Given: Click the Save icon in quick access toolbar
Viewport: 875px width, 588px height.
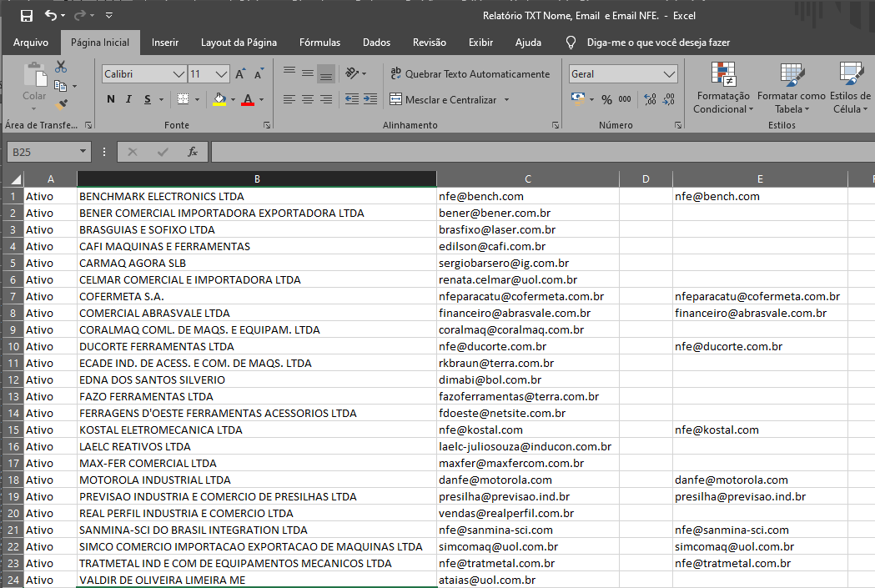Looking at the screenshot, I should (26, 16).
